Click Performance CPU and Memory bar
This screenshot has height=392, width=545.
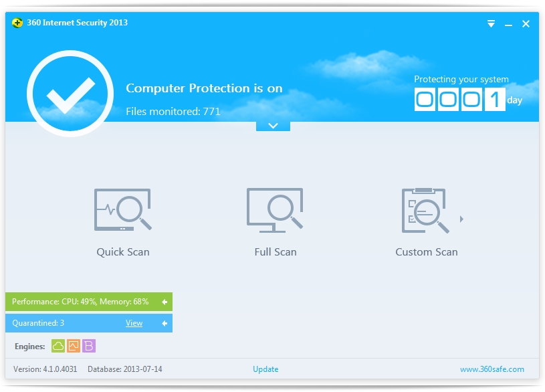[89, 302]
